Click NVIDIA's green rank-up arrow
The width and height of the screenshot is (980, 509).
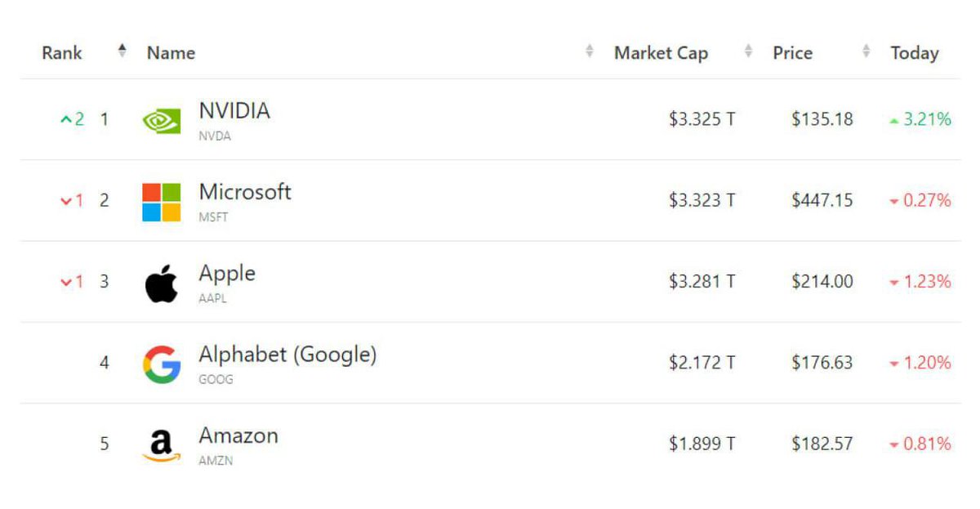pos(66,119)
